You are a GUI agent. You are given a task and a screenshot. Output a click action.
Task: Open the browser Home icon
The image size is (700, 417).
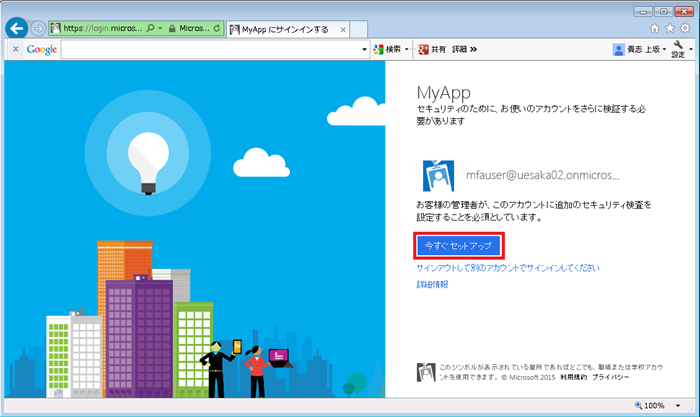point(654,29)
